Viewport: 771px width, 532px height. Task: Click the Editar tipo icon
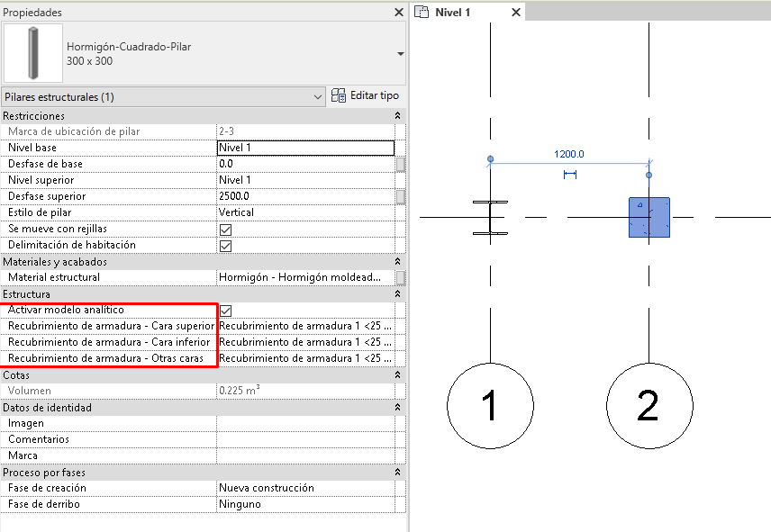[339, 95]
